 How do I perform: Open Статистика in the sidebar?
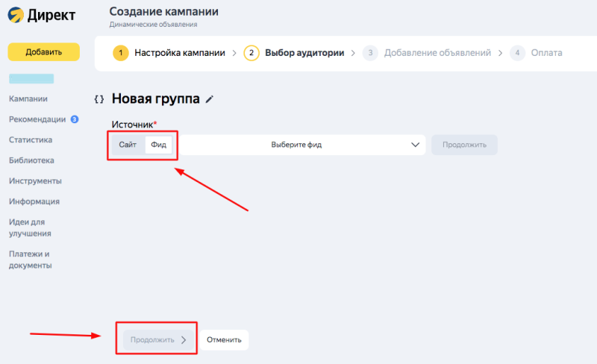coord(31,139)
